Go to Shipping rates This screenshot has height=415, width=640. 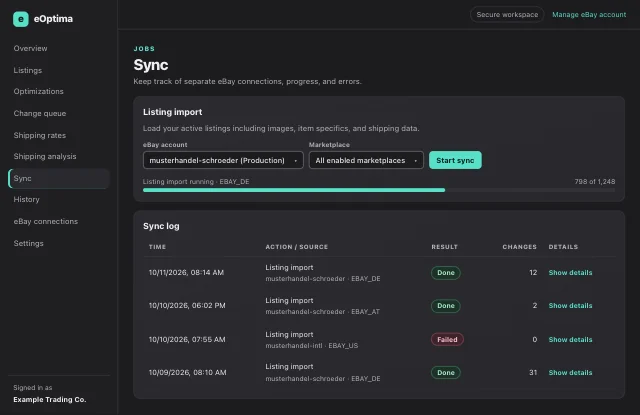pos(40,135)
